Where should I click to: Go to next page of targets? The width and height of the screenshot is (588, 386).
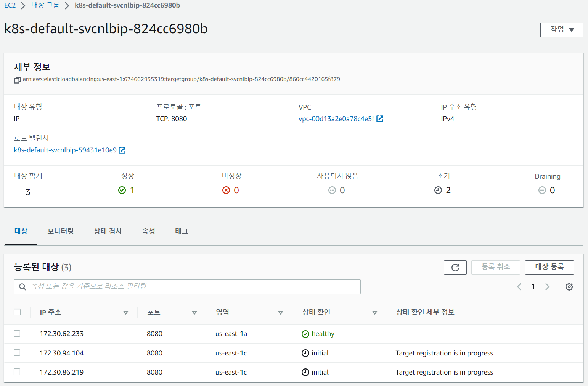[547, 287]
